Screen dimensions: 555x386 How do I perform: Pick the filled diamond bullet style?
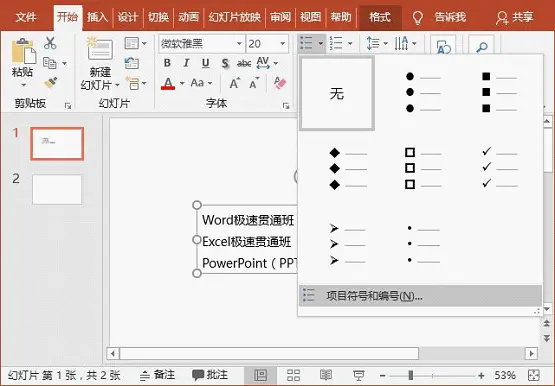[348, 168]
